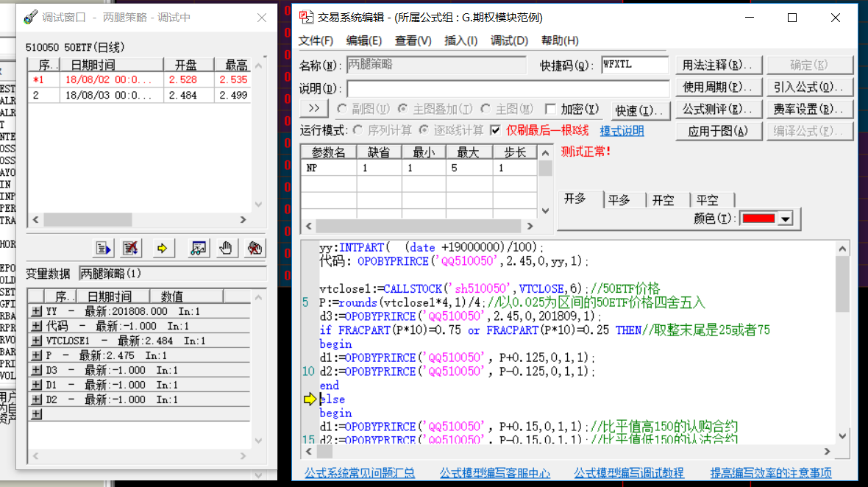
Task: Click the 说明(D) input field
Action: [508, 88]
